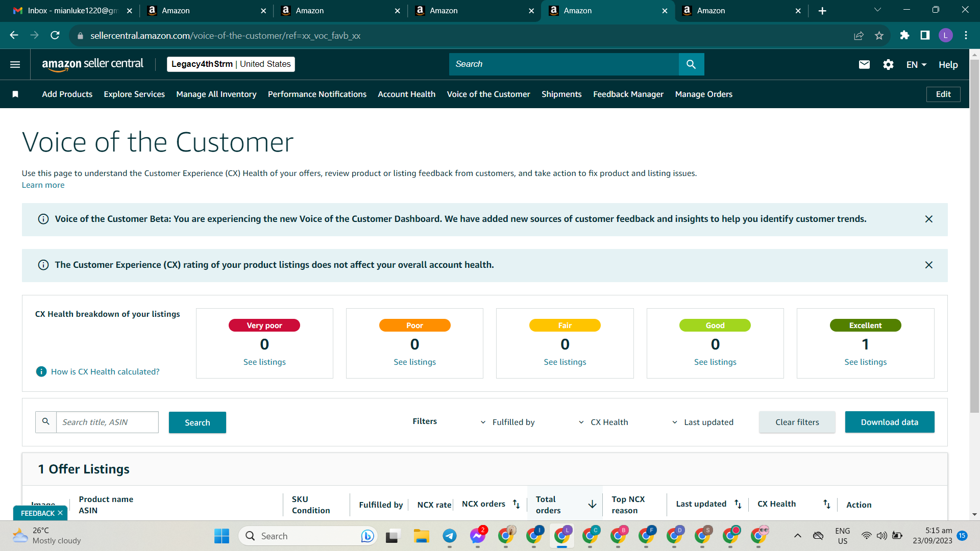See listings under Very poor
This screenshot has width=980, height=551.
pos(264,362)
